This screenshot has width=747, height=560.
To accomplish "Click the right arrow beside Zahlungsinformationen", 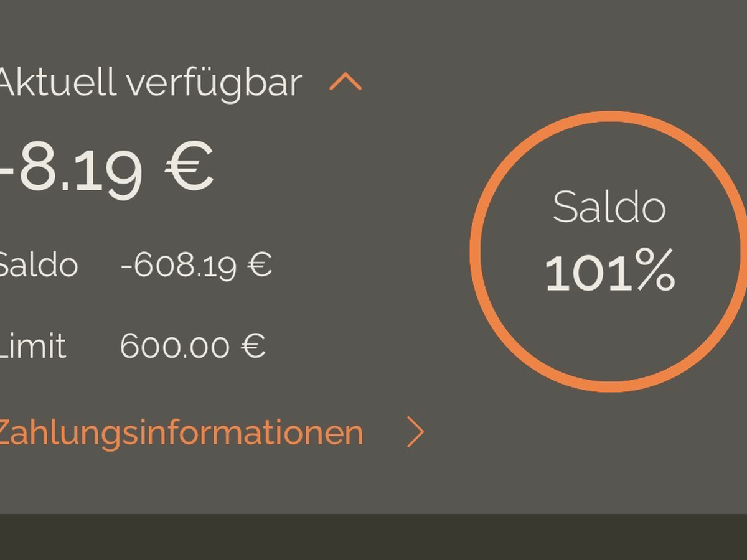I will click(x=415, y=432).
